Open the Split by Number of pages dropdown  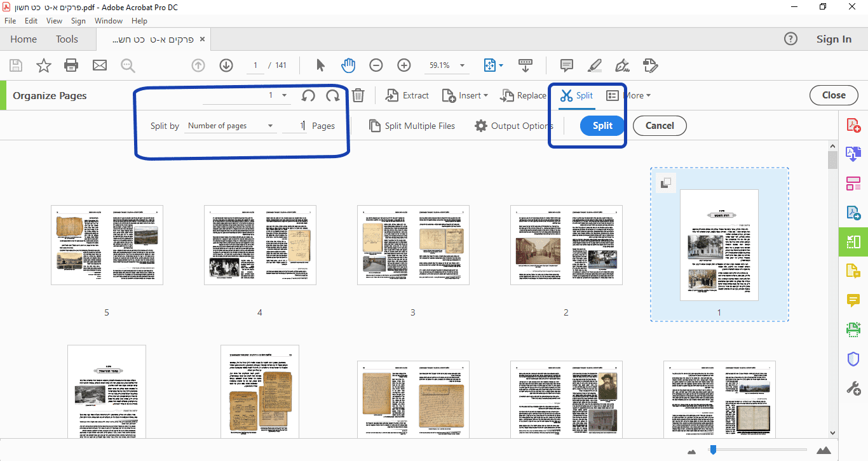tap(230, 126)
